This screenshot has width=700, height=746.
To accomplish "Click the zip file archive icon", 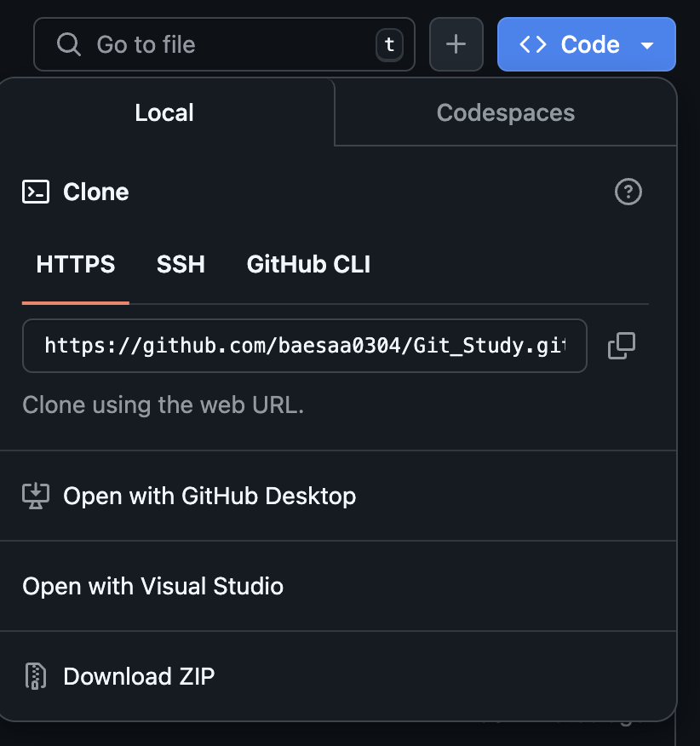I will click(36, 676).
